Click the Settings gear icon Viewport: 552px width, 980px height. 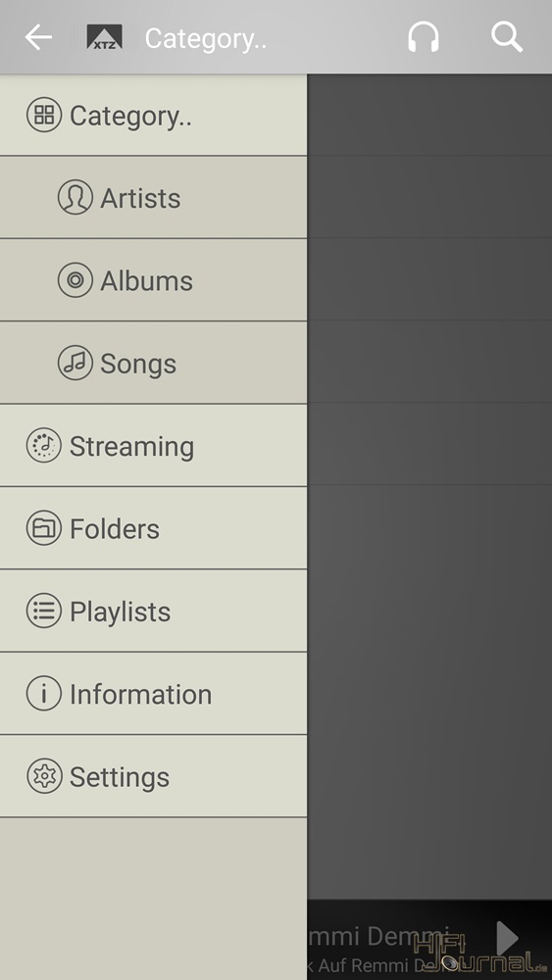(x=44, y=776)
